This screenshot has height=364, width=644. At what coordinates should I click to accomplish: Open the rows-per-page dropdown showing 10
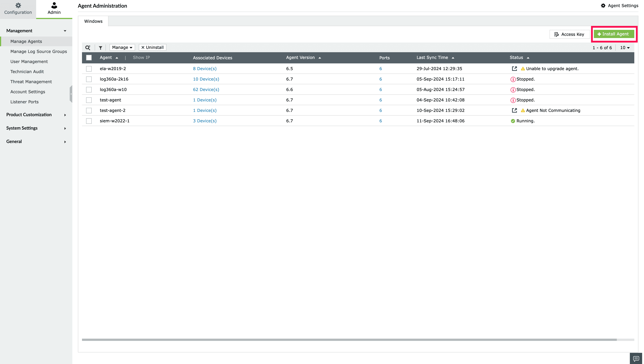click(625, 48)
